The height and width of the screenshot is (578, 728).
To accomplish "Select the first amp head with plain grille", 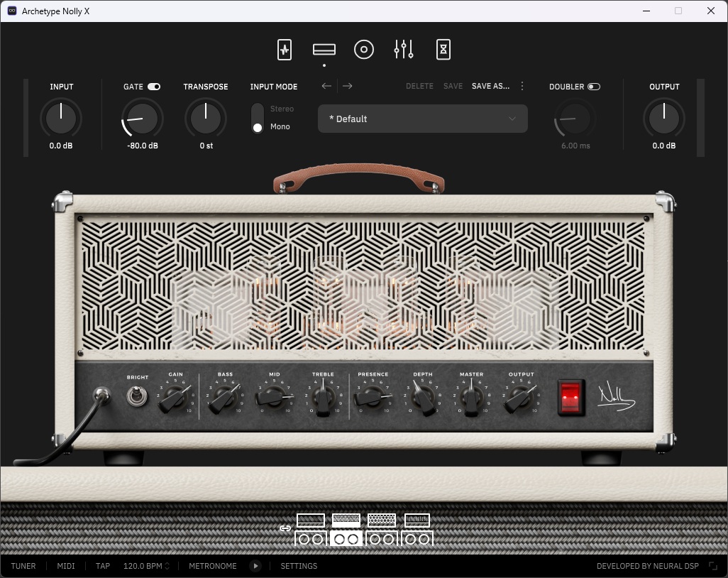I will pyautogui.click(x=311, y=520).
